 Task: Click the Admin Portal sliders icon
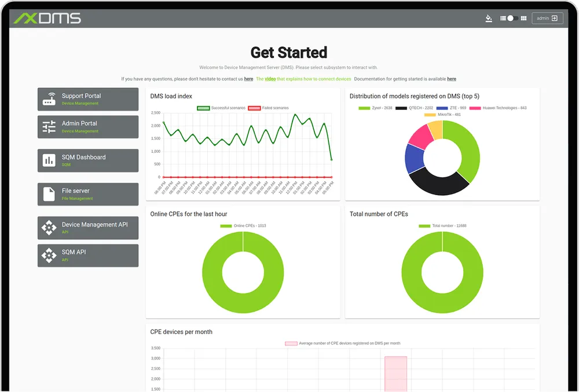click(49, 127)
